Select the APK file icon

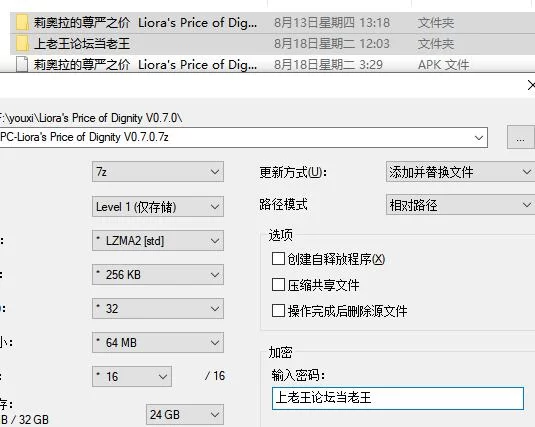pos(22,65)
